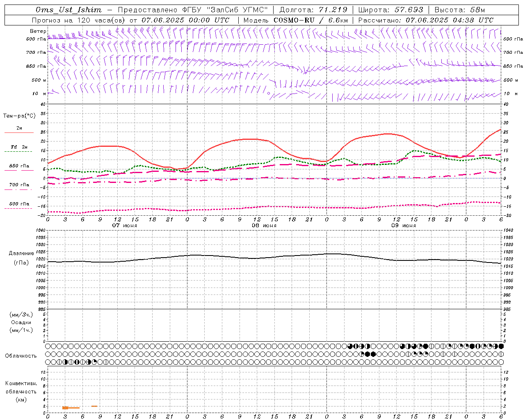Click the Рассчитано: 07.06.2025 04:38 UTC text
The image size is (525, 420).
pos(426,20)
